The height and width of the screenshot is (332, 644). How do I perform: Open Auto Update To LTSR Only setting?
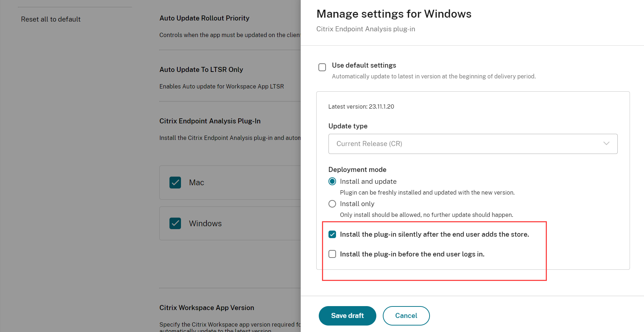(201, 70)
